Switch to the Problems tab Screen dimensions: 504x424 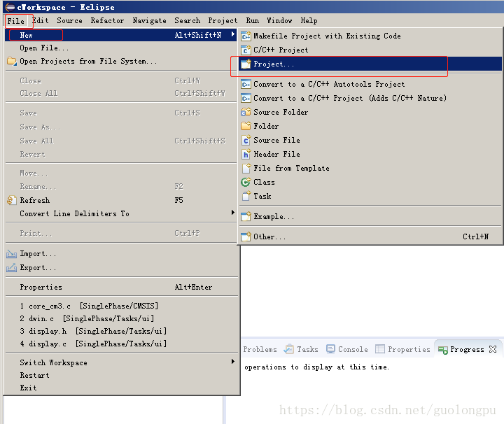pyautogui.click(x=260, y=349)
